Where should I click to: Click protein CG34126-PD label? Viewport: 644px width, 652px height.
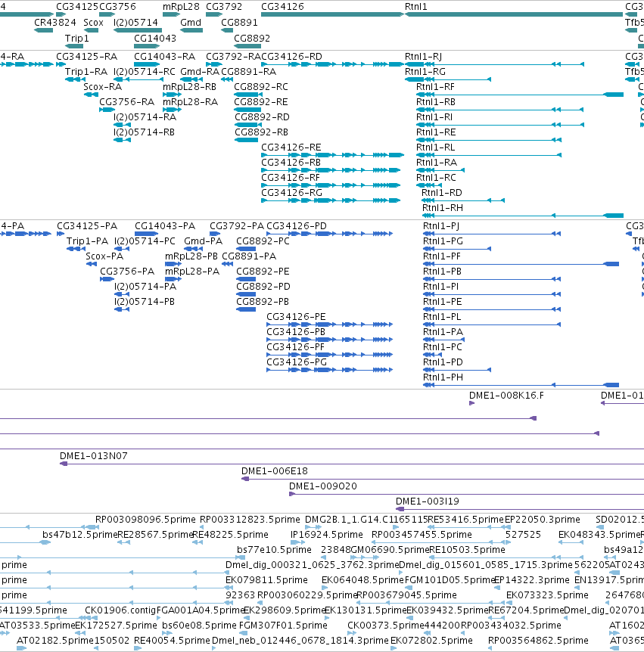click(x=296, y=226)
